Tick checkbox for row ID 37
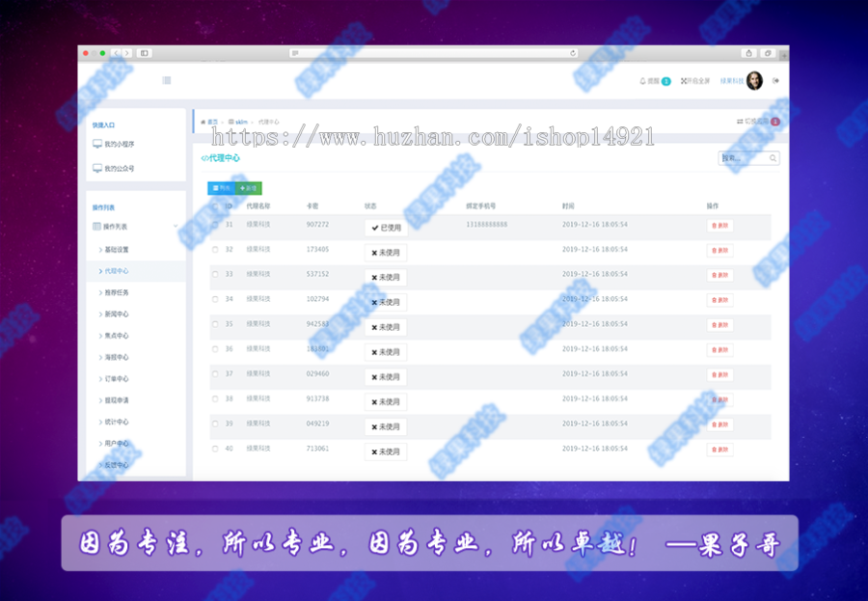The width and height of the screenshot is (868, 601). [x=215, y=374]
